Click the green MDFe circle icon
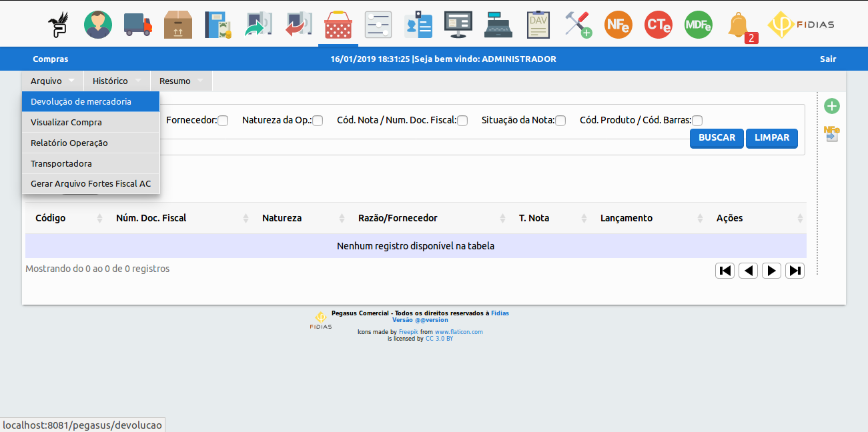 pyautogui.click(x=698, y=25)
